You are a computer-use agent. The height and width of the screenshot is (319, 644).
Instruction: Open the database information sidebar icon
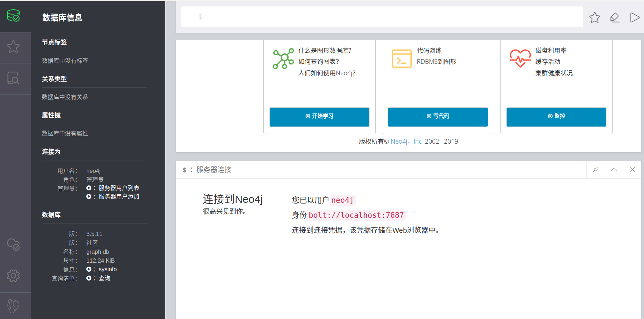point(14,16)
